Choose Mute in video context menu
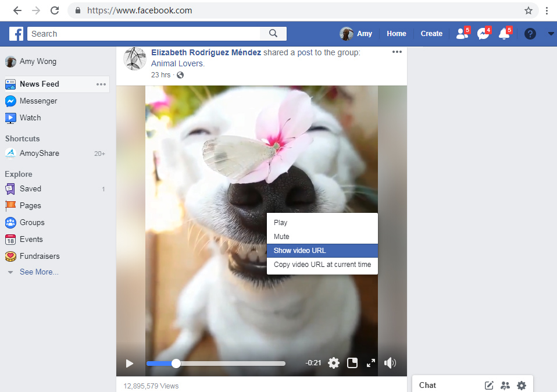The width and height of the screenshot is (557, 392). [x=322, y=237]
